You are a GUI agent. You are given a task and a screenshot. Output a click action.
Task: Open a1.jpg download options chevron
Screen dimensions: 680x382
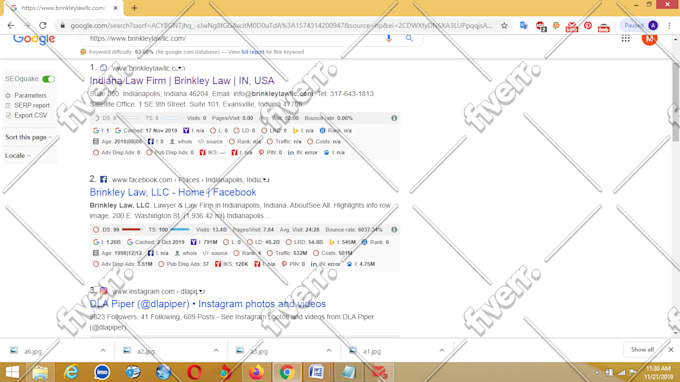441,350
